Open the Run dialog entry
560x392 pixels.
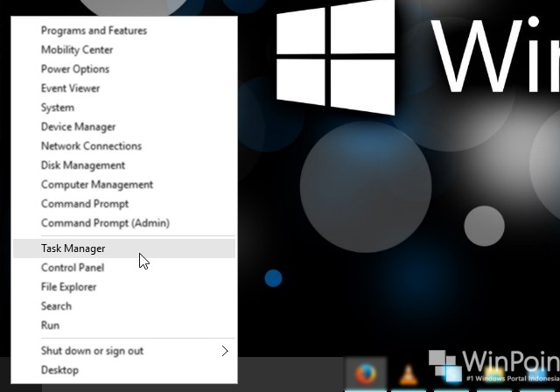pyautogui.click(x=124, y=325)
